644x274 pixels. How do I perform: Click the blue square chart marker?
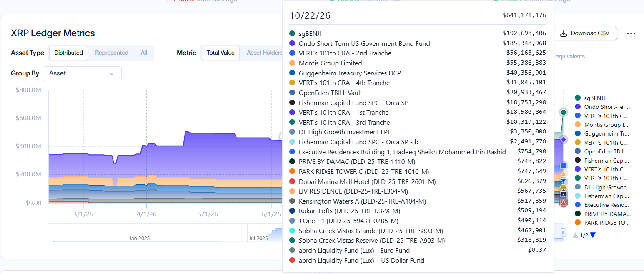point(564,166)
